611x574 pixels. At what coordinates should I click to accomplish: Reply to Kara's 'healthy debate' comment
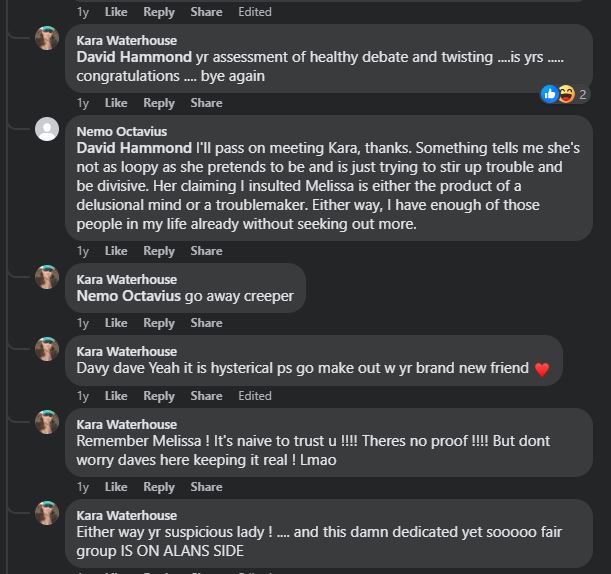pos(159,103)
